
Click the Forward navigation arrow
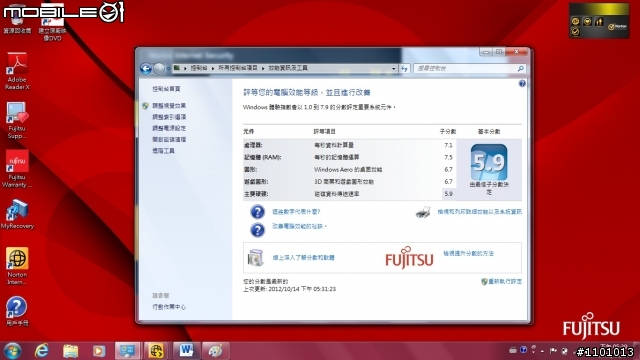pos(159,69)
